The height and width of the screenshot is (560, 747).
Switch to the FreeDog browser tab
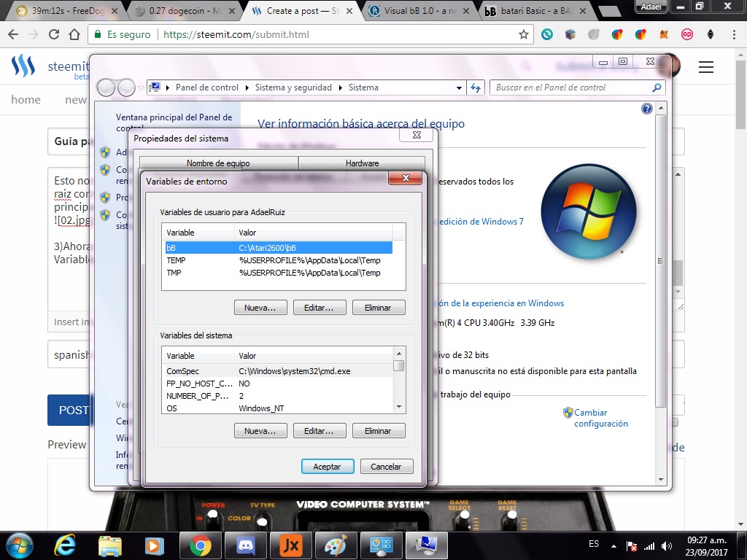[66, 10]
